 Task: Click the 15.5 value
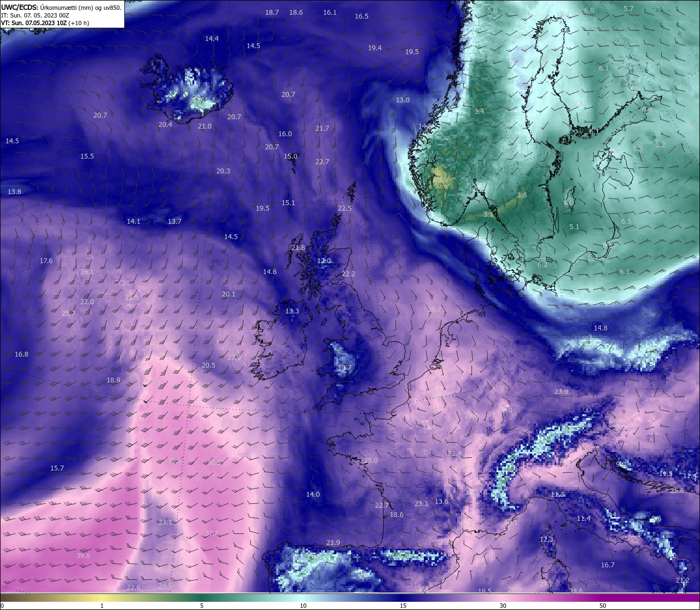pyautogui.click(x=87, y=156)
